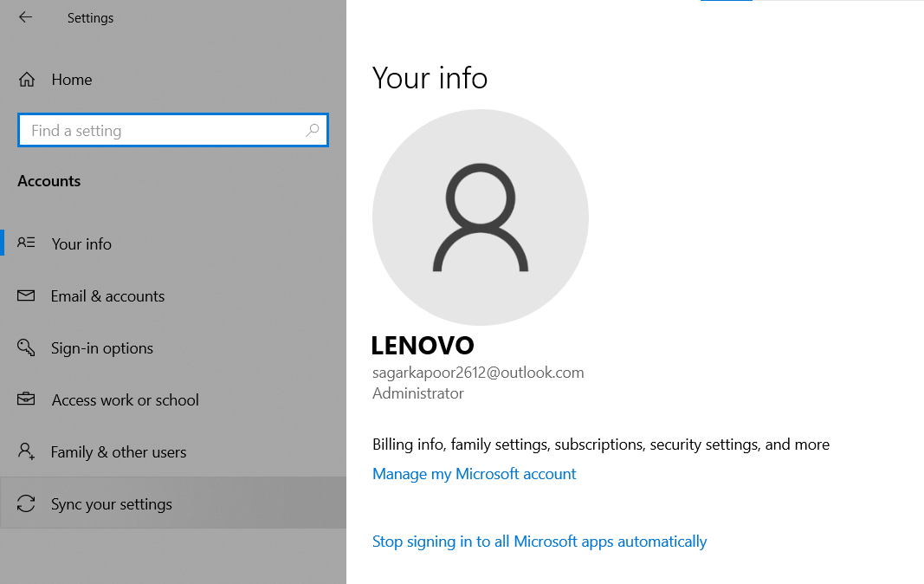Viewport: 924px width, 584px height.
Task: Click the envelope icon for Email & accounts
Action: 27,296
